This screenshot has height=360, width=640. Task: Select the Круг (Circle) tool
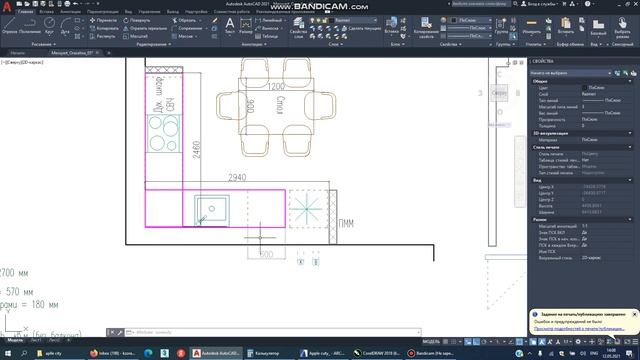pos(49,26)
